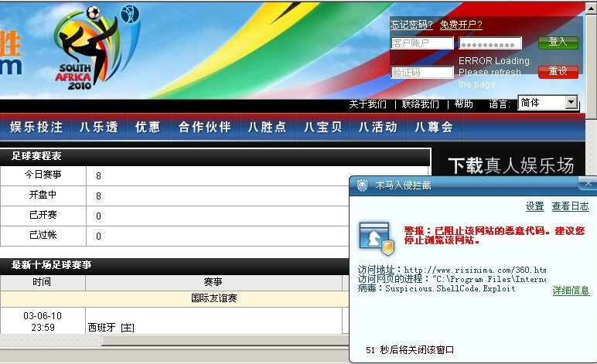This screenshot has width=597, height=364.
Task: Select the 八乐透 navigation tab
Action: click(98, 128)
